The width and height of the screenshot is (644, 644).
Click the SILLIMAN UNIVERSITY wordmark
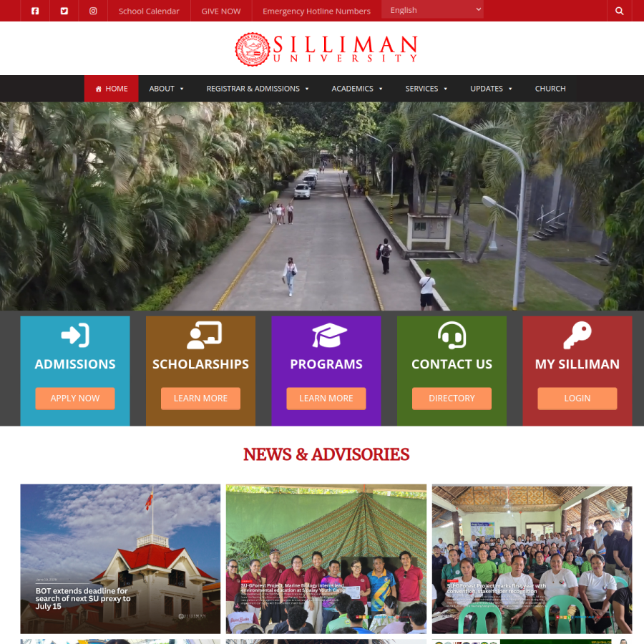[346, 49]
